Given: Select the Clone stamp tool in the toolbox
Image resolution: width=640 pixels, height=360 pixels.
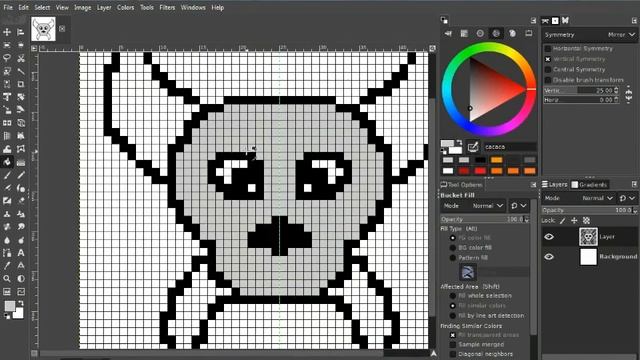Looking at the screenshot, I should point(7,214).
